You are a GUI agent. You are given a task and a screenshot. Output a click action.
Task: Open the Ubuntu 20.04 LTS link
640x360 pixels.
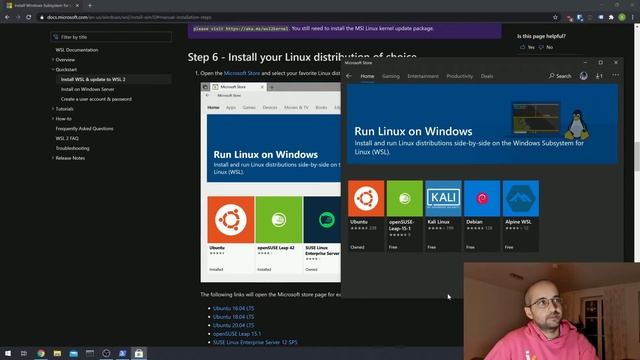click(233, 325)
